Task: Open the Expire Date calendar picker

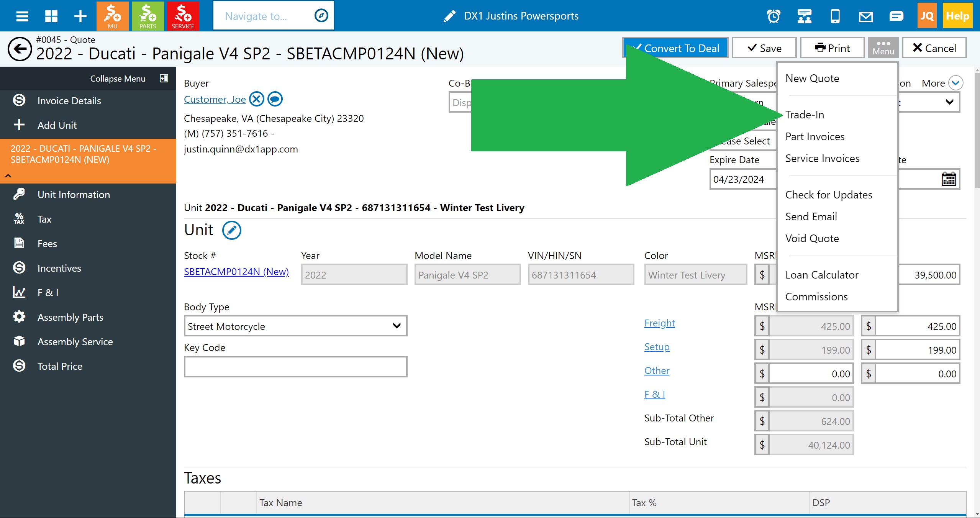Action: (x=949, y=179)
